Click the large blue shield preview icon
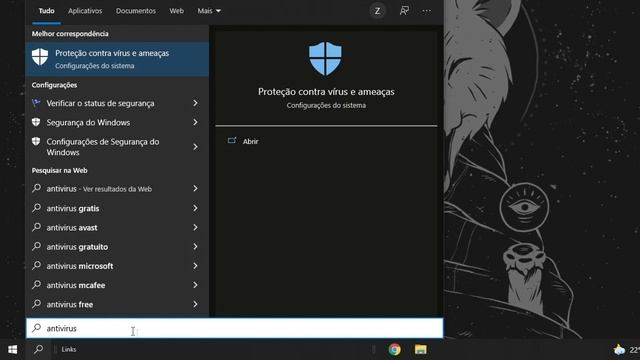The image size is (640, 360). click(x=325, y=59)
